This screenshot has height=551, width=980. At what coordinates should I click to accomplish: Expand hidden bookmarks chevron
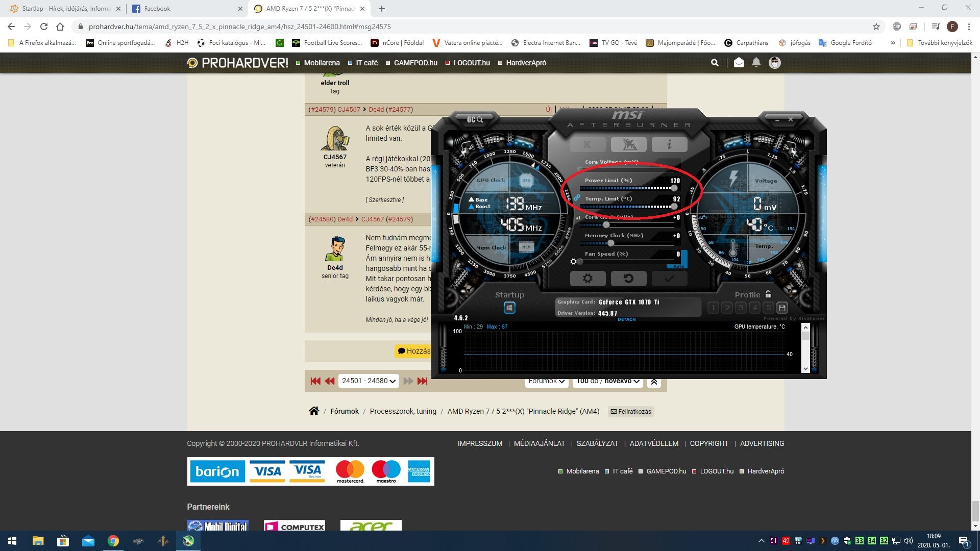click(x=893, y=43)
